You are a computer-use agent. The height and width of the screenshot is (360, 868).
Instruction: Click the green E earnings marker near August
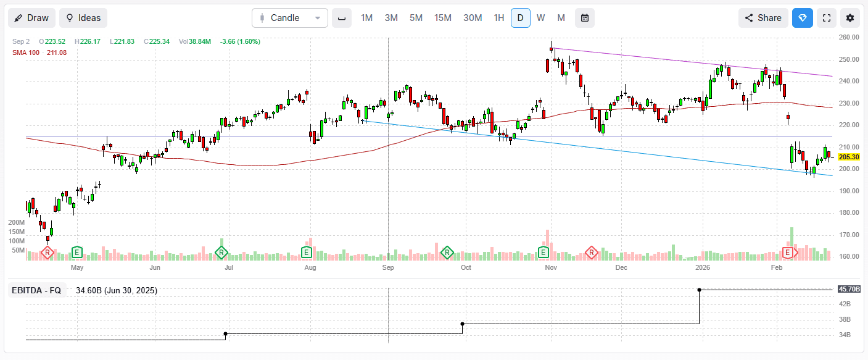pos(306,252)
